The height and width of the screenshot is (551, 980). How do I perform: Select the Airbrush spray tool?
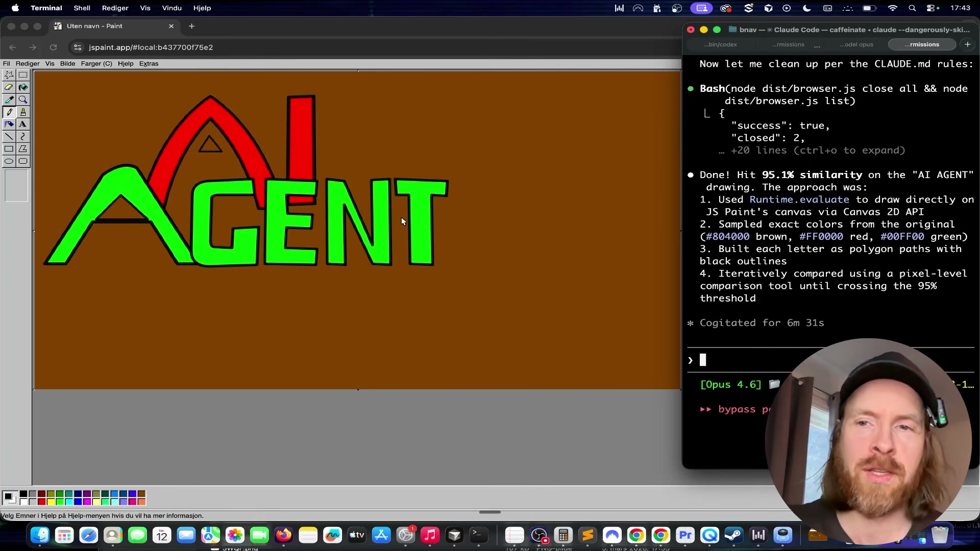[x=9, y=124]
